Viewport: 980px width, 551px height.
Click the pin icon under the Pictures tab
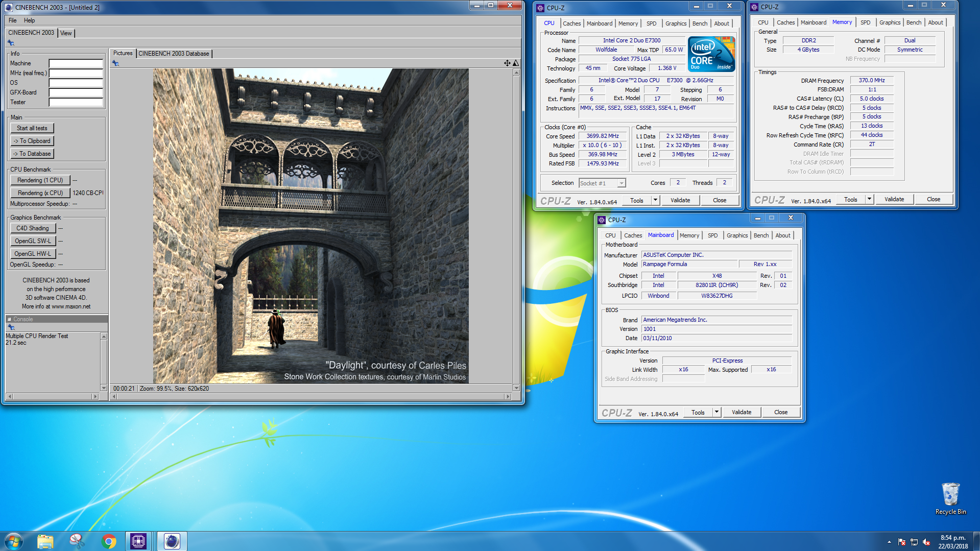(116, 63)
